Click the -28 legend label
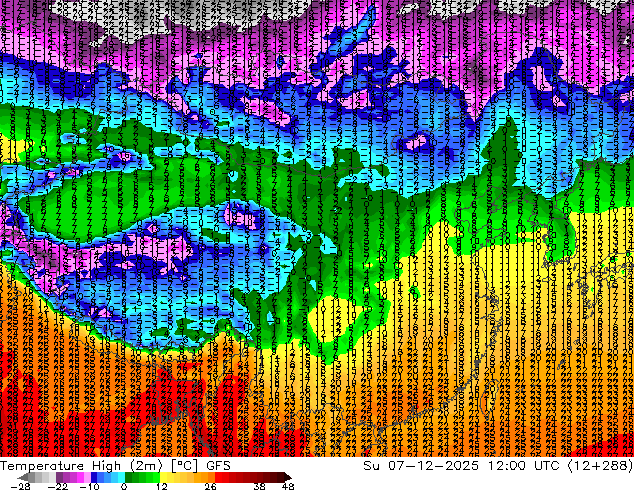The height and width of the screenshot is (490, 634). pyautogui.click(x=20, y=486)
